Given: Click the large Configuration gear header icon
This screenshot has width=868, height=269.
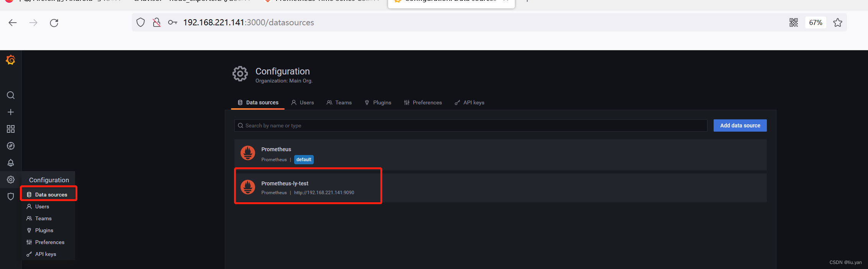Looking at the screenshot, I should 240,74.
